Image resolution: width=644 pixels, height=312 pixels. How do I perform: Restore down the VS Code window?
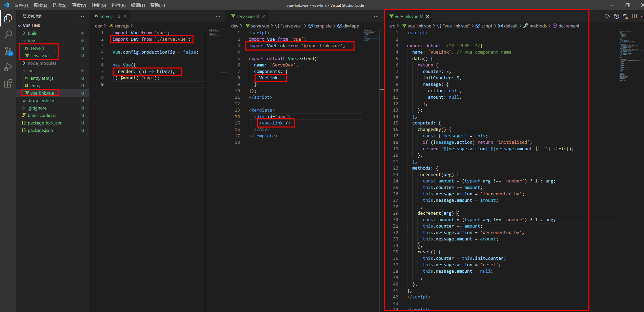(627, 5)
